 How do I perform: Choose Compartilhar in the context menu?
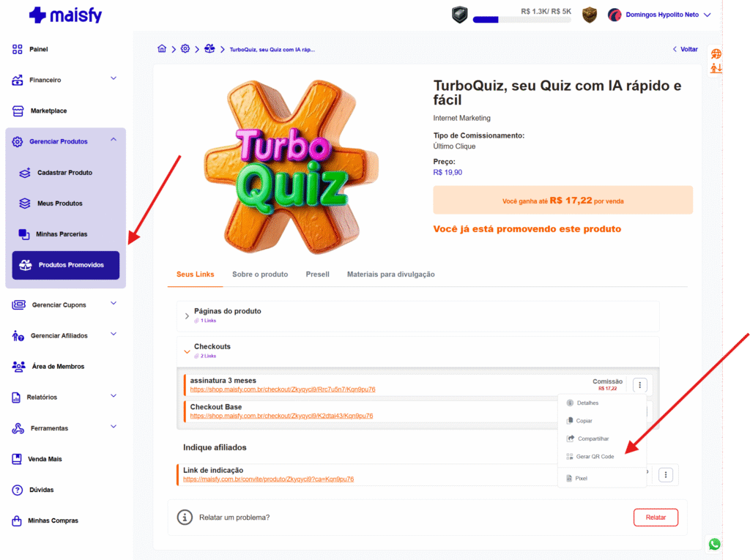[587, 438]
